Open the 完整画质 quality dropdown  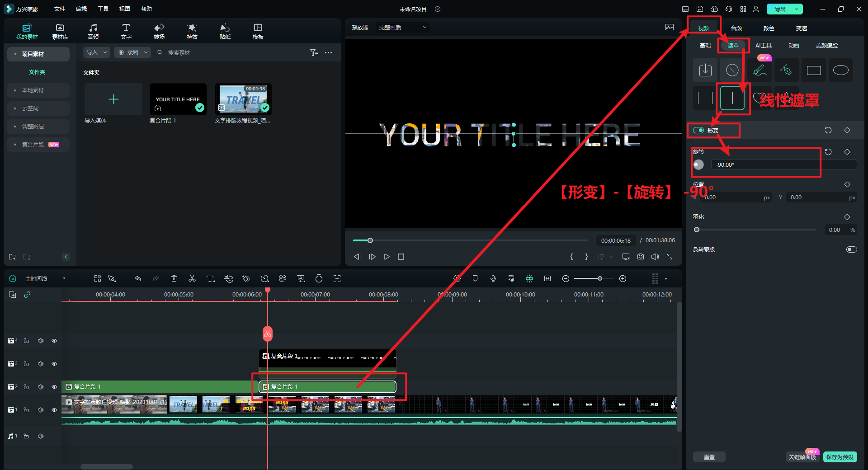402,28
